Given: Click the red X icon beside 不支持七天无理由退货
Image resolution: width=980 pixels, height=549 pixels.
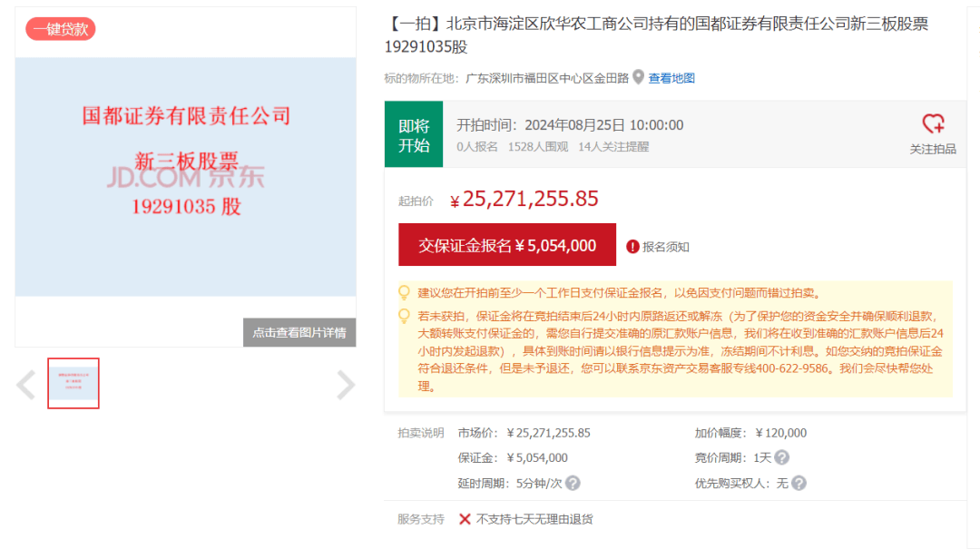Looking at the screenshot, I should (x=465, y=519).
